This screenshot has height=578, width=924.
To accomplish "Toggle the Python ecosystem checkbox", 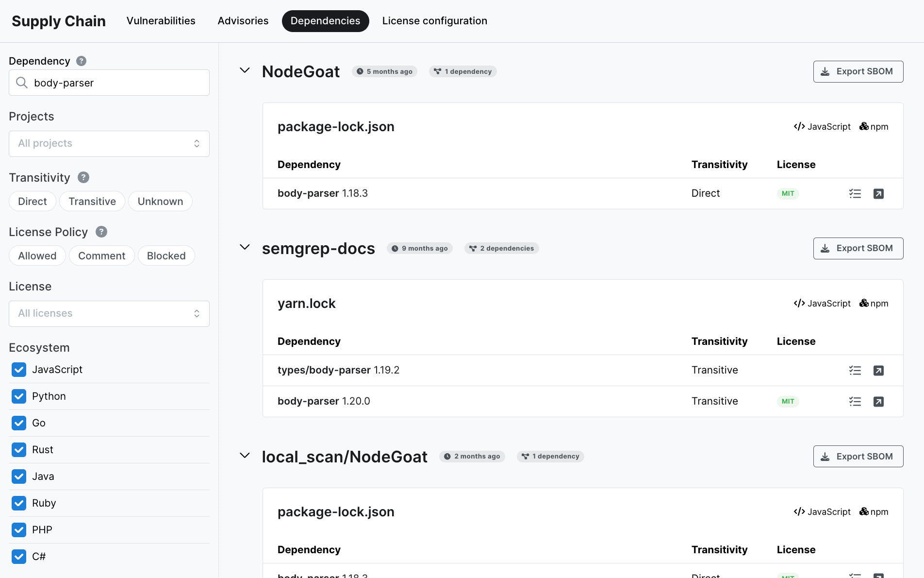I will point(19,396).
